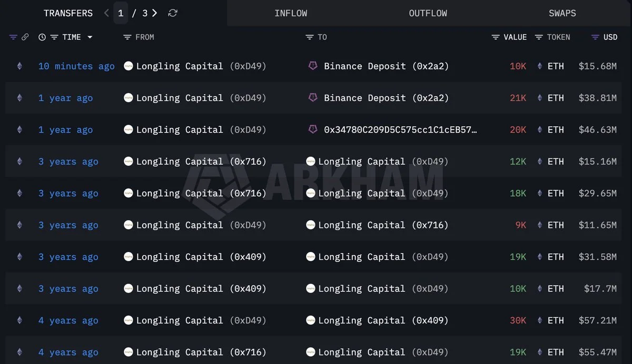
Task: Click the 18K ETH value
Action: (x=518, y=194)
